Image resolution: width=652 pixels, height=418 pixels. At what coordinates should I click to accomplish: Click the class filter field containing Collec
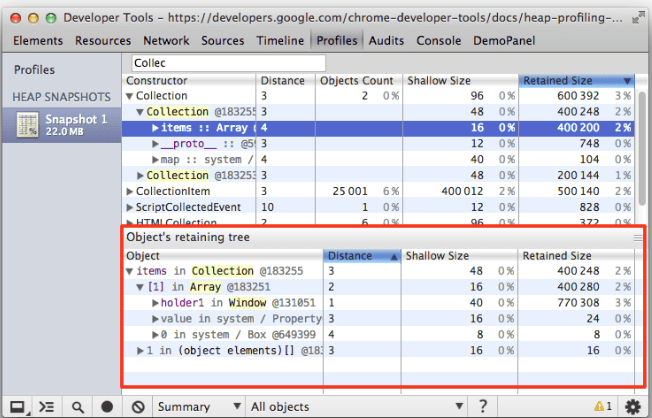[228, 63]
